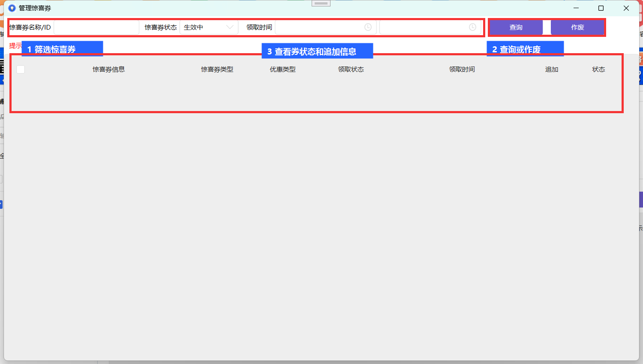Screen dimensions: 643x364
Task: Click the 惊喜券类型 column header
Action: tap(217, 69)
